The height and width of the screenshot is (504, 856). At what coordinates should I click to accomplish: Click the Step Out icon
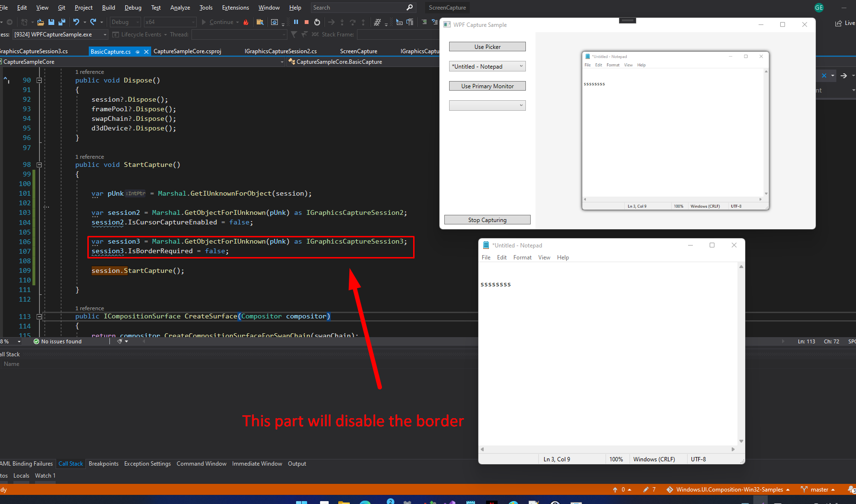(363, 22)
